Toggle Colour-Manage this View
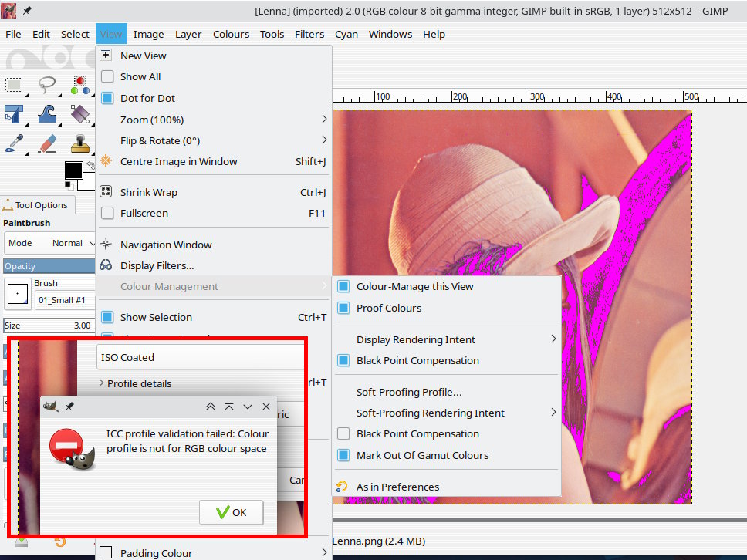747x560 pixels. [343, 286]
